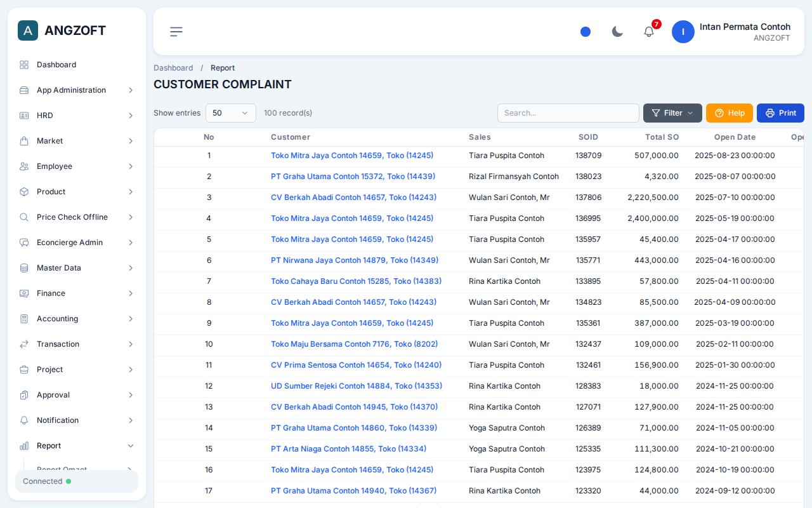
Task: Click the Accounting calculator icon
Action: (x=24, y=319)
